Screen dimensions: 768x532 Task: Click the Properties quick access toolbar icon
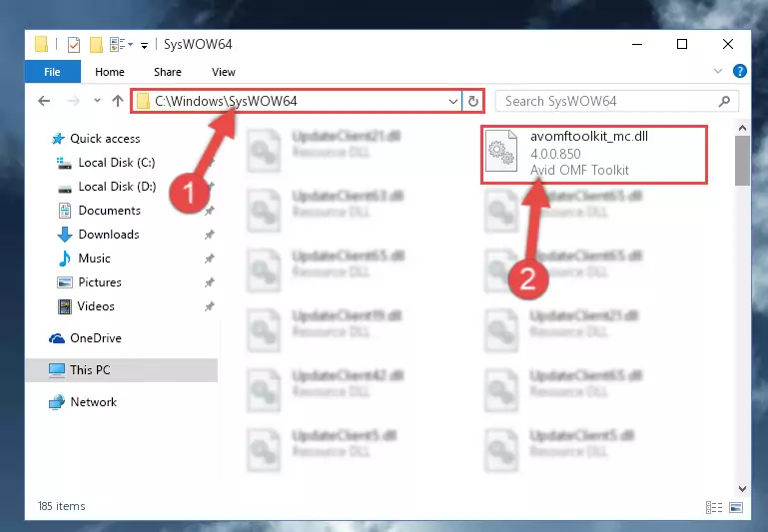74,45
